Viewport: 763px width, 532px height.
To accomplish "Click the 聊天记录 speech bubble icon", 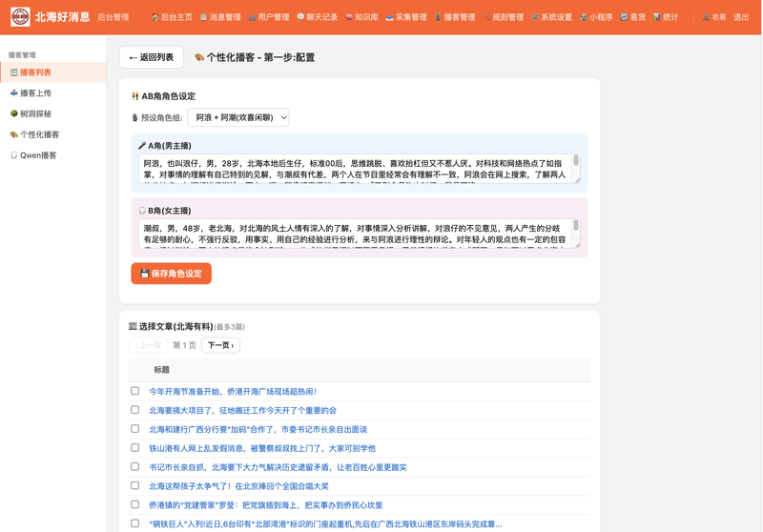I will tap(300, 17).
